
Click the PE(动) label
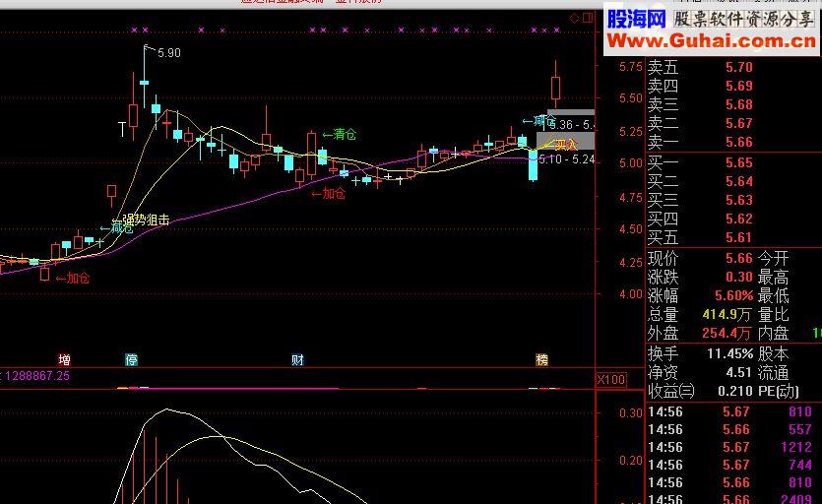click(x=779, y=391)
